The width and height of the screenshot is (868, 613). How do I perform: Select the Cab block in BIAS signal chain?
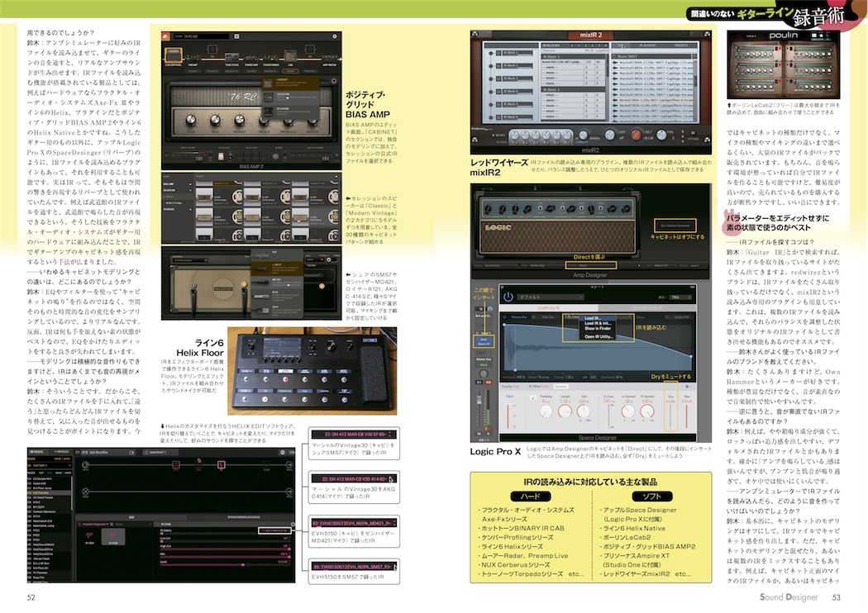click(290, 56)
